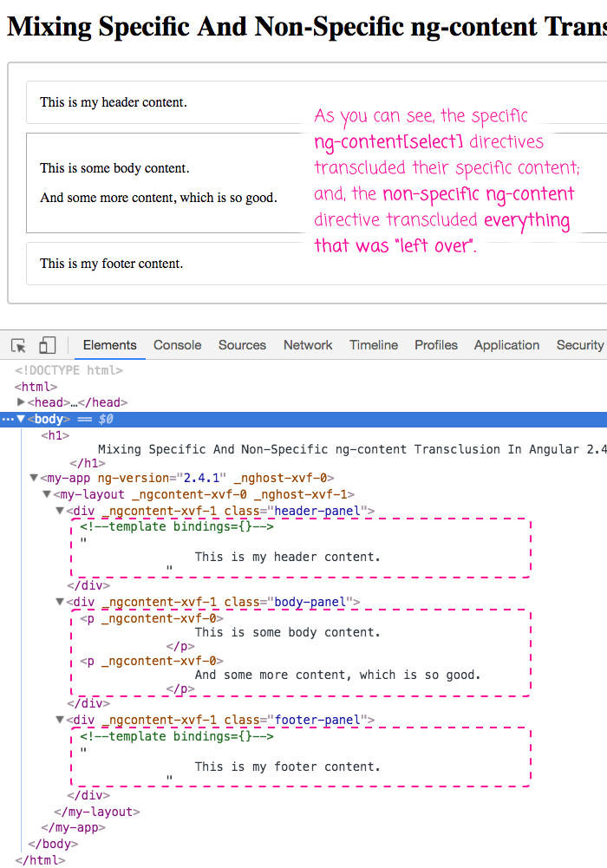Select the opening <html> tag row

(x=36, y=387)
